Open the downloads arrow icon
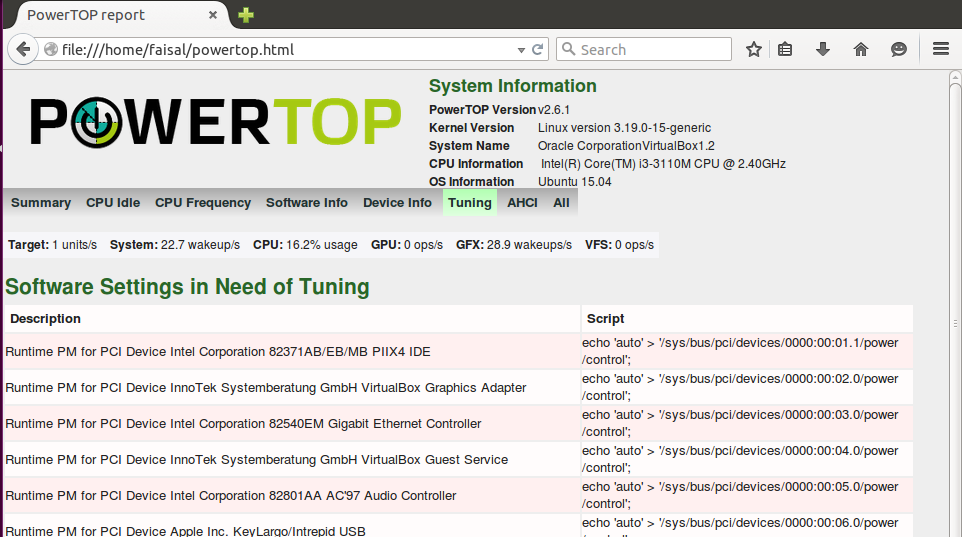Screen dimensions: 962x537 coord(823,49)
